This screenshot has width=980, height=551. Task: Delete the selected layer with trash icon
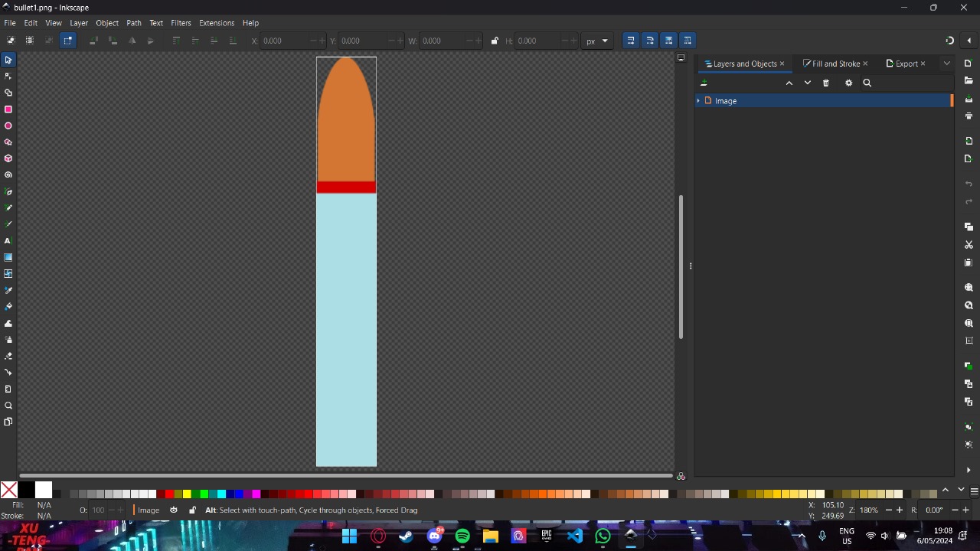(826, 83)
